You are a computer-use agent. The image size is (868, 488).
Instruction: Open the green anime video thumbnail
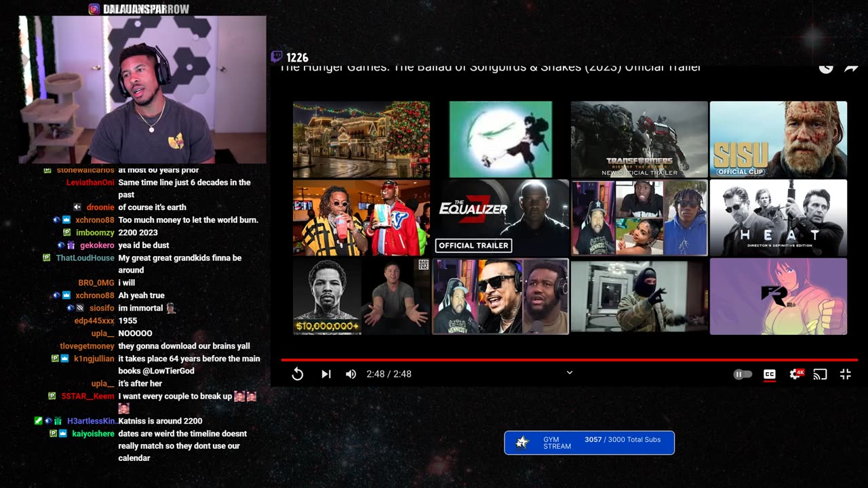tap(500, 139)
